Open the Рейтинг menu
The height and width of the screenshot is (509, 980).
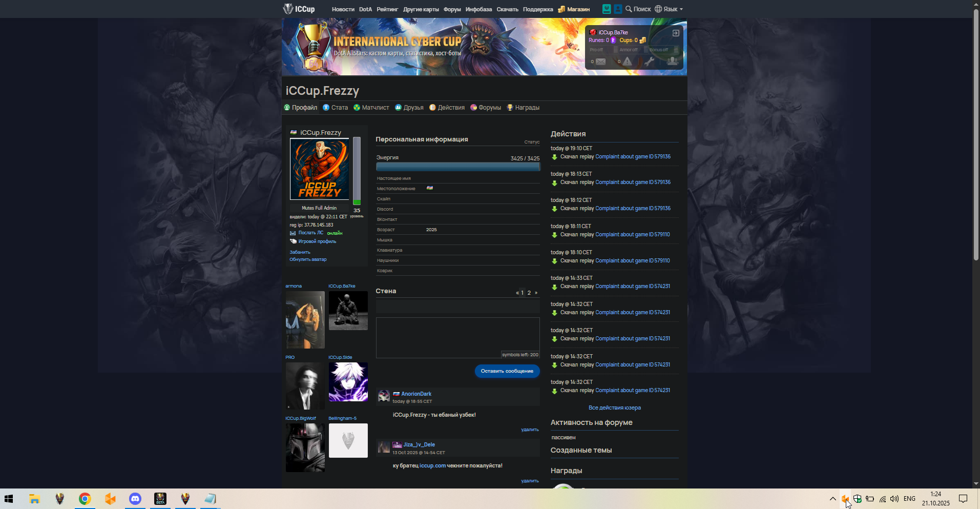click(387, 9)
